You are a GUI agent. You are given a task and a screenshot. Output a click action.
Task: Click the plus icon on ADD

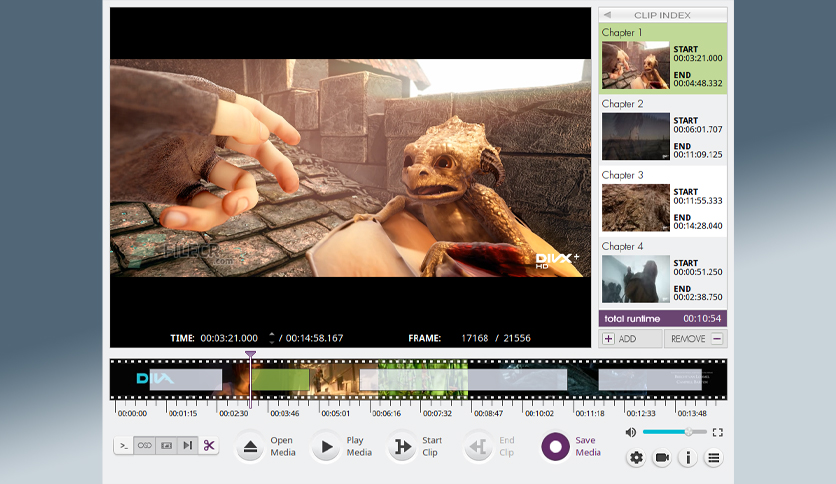(x=608, y=338)
